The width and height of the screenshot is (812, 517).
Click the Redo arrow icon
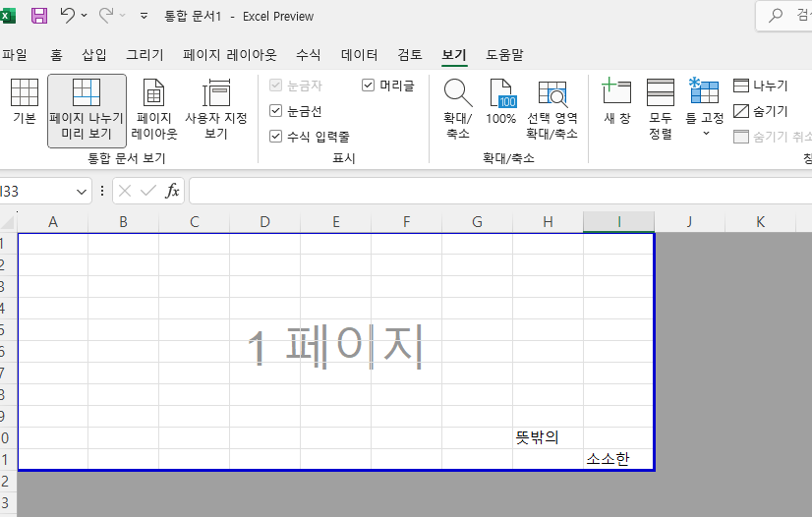click(105, 16)
